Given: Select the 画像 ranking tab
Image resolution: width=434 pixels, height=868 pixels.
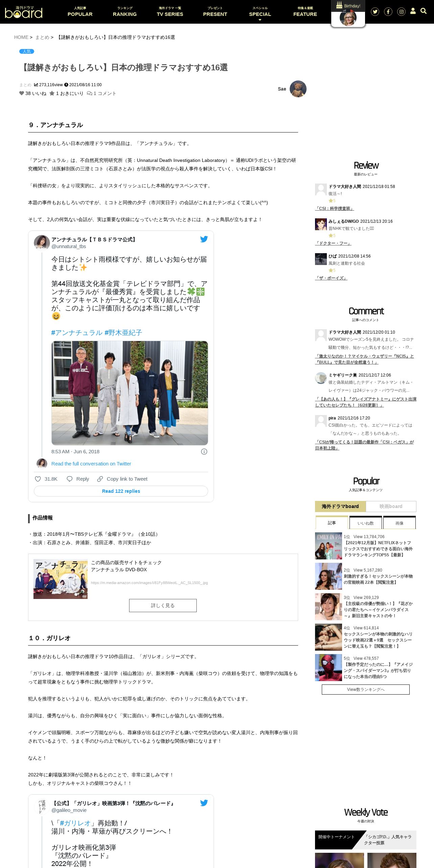Looking at the screenshot, I should point(400,523).
